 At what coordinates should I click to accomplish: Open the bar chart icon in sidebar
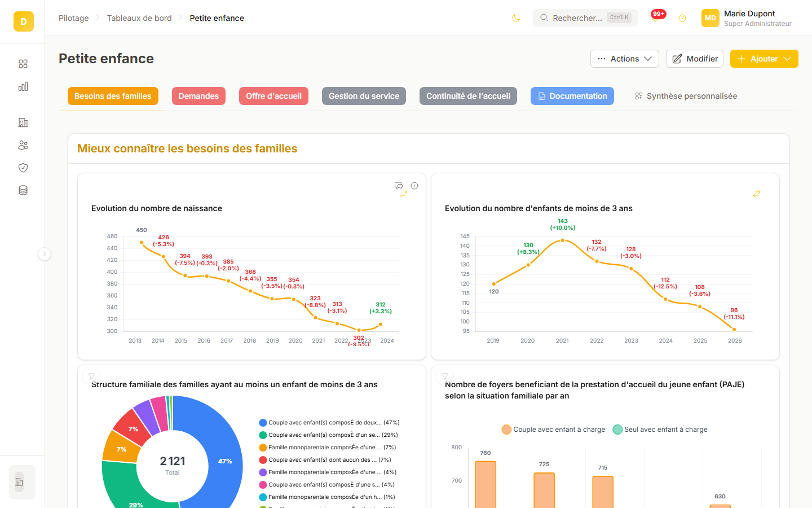point(23,86)
